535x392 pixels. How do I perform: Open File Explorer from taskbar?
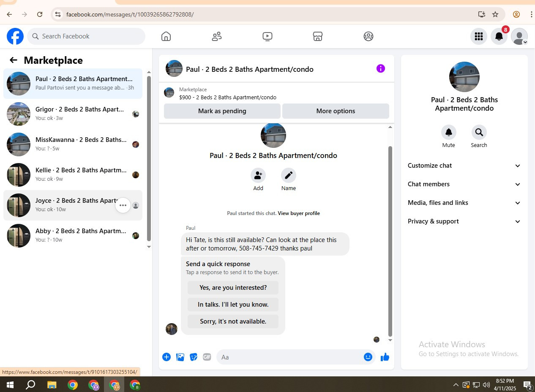coord(52,385)
